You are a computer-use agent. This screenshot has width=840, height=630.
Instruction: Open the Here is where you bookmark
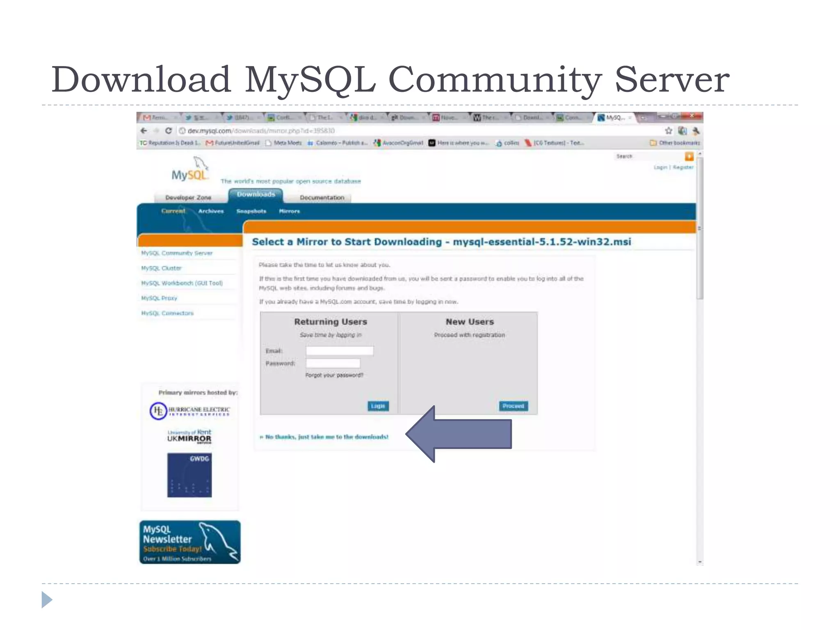point(459,143)
